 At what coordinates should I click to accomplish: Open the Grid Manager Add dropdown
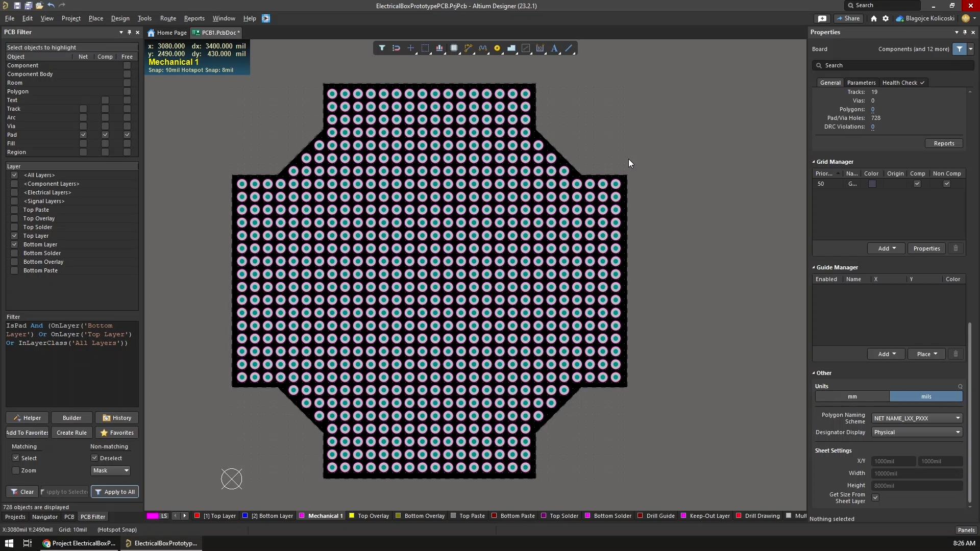pos(886,248)
